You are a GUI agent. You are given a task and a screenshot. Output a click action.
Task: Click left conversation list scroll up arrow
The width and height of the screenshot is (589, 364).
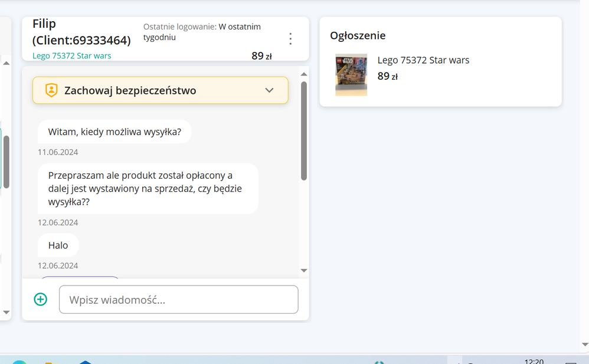[6, 63]
